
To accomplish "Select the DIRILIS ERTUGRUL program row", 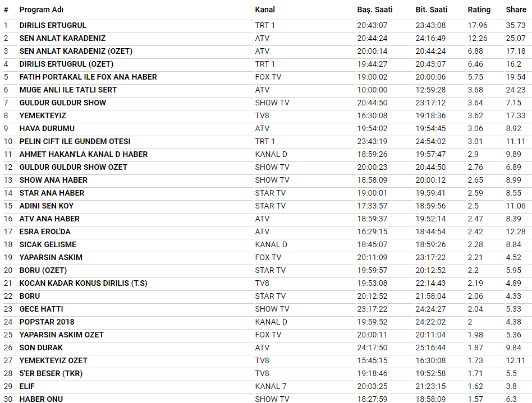I will coord(53,25).
